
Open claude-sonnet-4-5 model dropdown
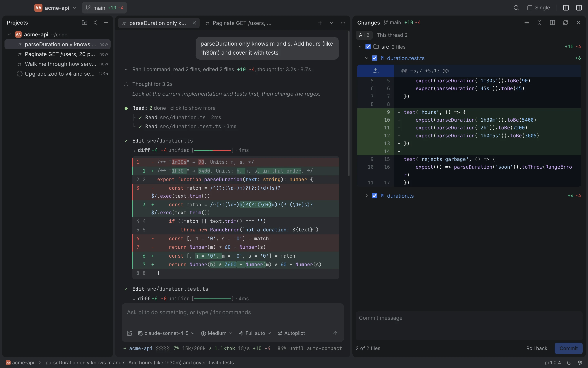[166, 333]
